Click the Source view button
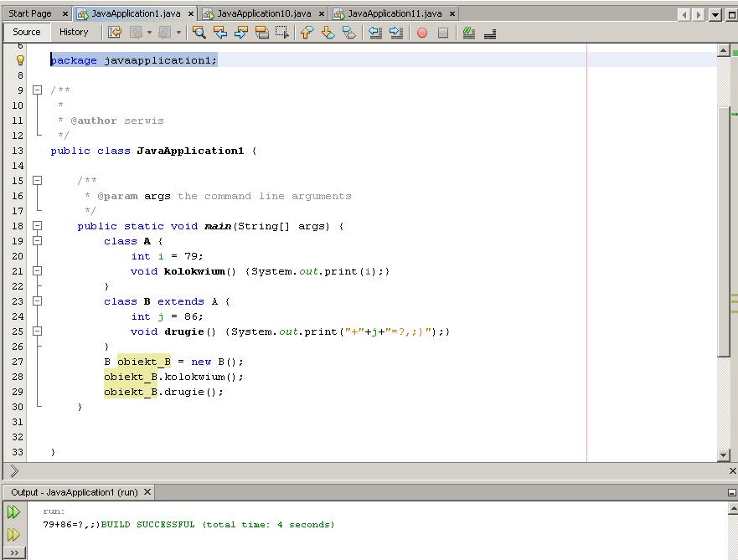Screen dimensions: 738x560 tap(27, 32)
